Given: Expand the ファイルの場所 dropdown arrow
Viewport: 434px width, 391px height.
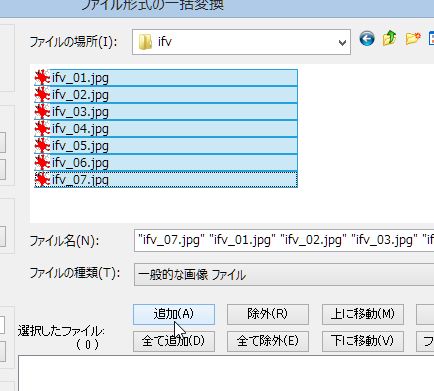Looking at the screenshot, I should coord(342,43).
